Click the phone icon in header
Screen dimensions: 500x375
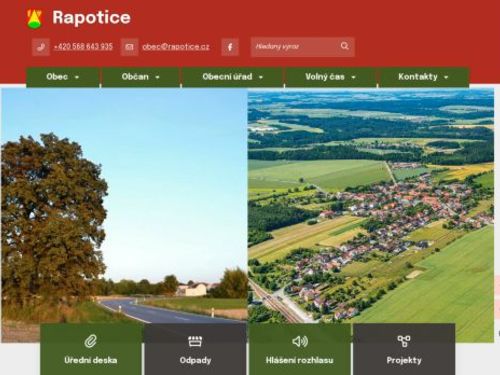(41, 47)
